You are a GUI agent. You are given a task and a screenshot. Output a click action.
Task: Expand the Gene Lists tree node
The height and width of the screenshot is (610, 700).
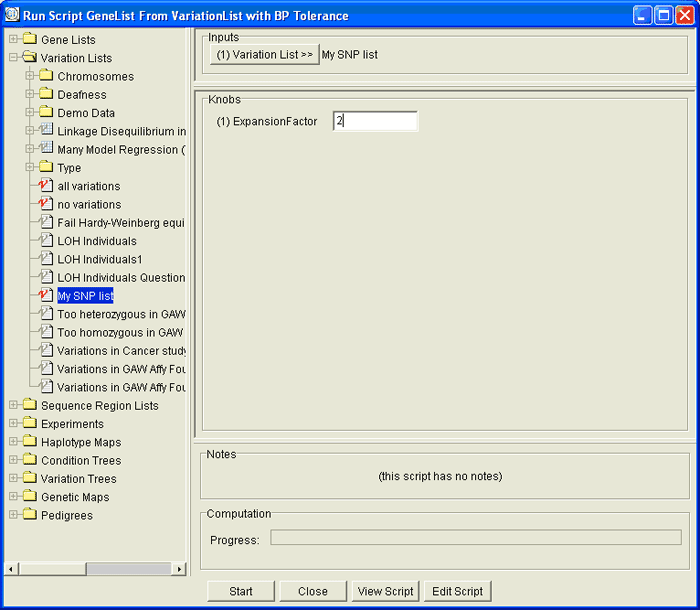[x=13, y=40]
